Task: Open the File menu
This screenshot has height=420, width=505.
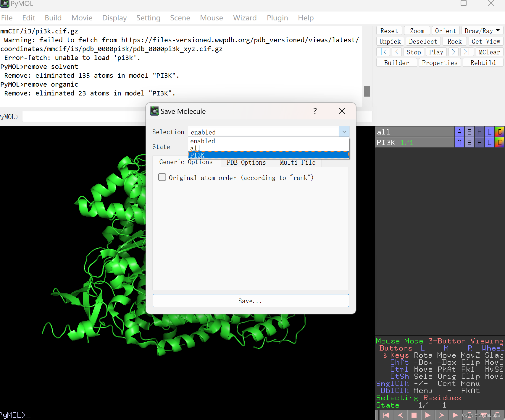Action: coord(7,18)
